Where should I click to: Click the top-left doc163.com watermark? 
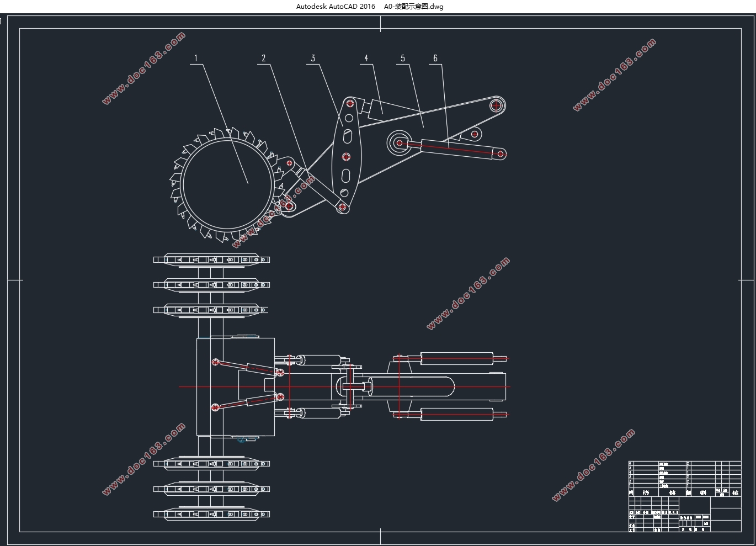click(x=143, y=68)
